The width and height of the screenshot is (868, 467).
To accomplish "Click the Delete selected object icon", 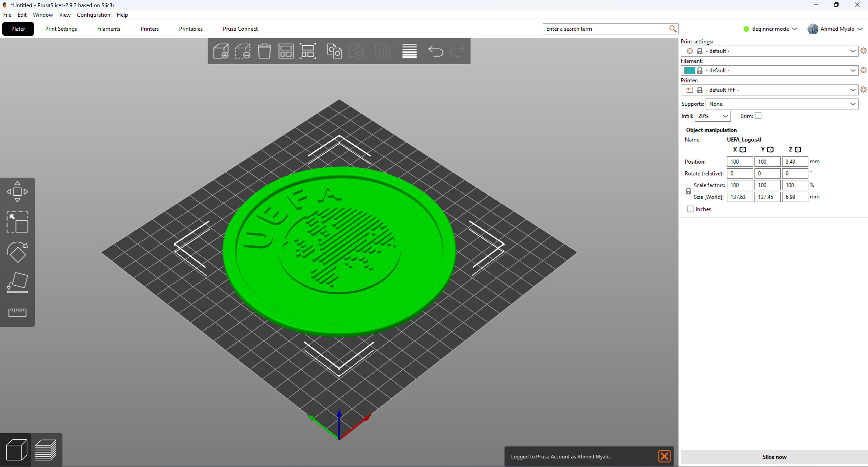I will tap(242, 51).
